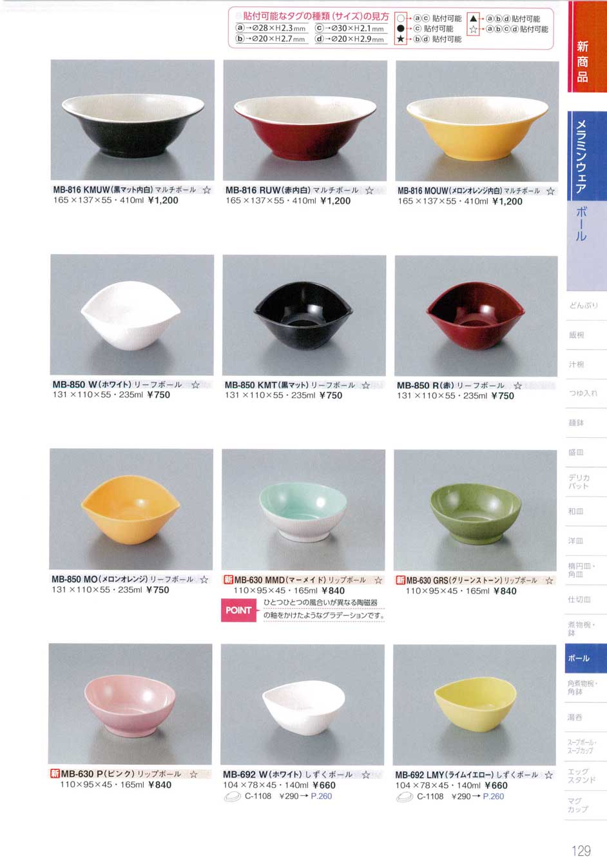Click the pink POINT badge
The height and width of the screenshot is (868, 607).
[x=238, y=609]
